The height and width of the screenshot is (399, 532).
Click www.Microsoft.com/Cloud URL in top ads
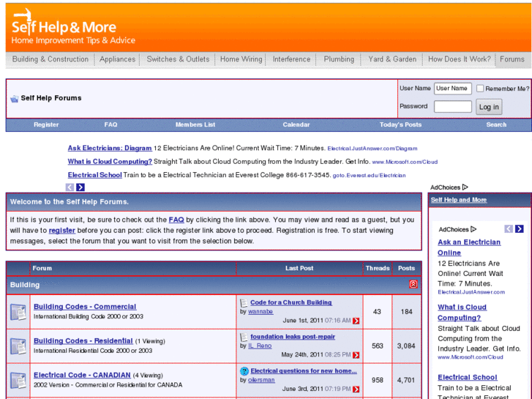[405, 162]
